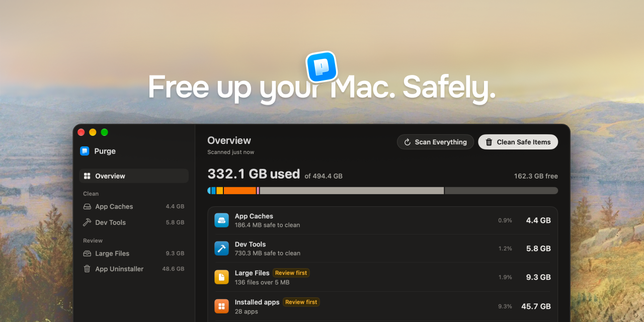Open the Installed apps 45.7 GB row
This screenshot has height=322, width=644.
[x=382, y=306]
